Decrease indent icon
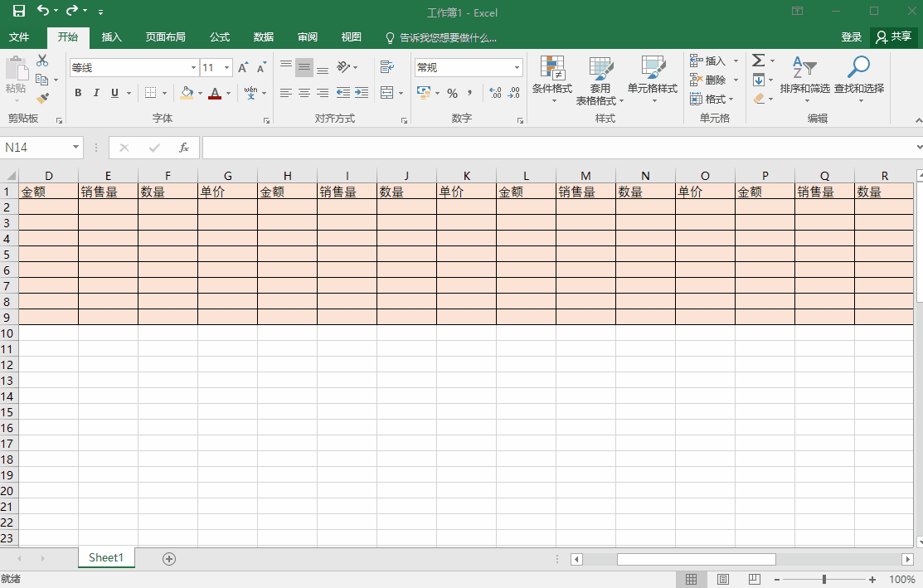The width and height of the screenshot is (923, 588). point(343,93)
